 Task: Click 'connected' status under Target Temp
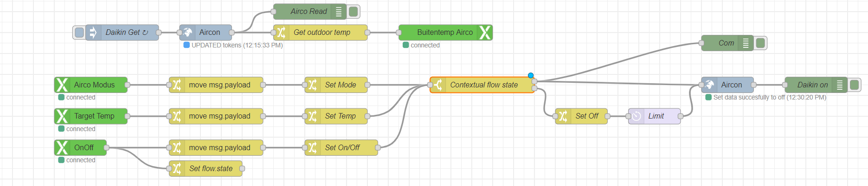pyautogui.click(x=81, y=129)
